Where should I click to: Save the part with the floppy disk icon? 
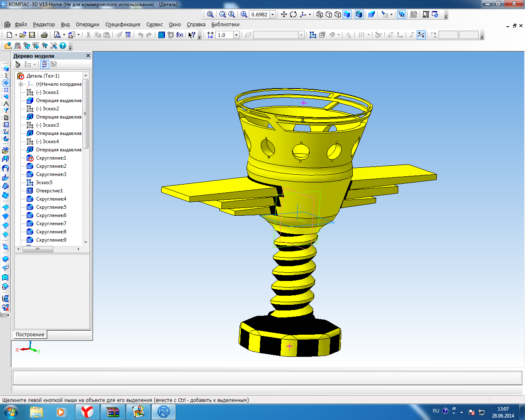32,35
